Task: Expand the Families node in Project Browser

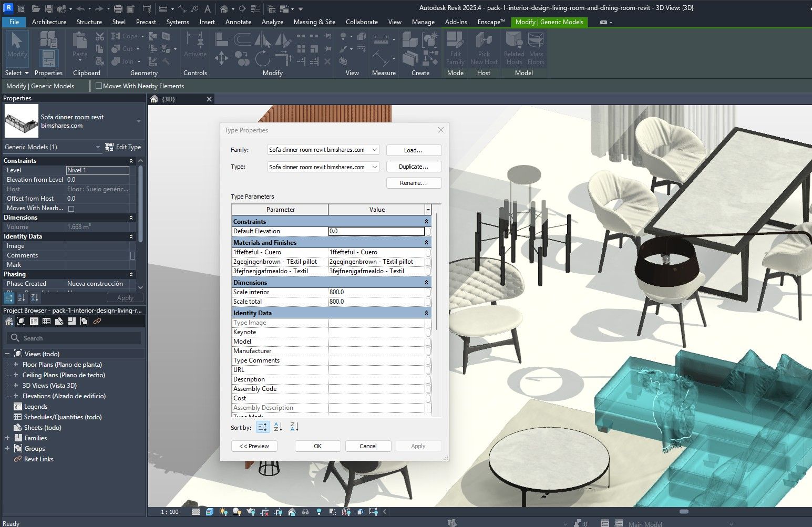Action: pyautogui.click(x=7, y=438)
